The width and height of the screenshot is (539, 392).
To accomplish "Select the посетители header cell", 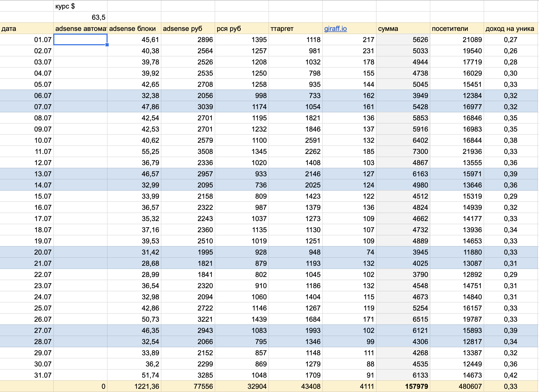I will (x=457, y=28).
